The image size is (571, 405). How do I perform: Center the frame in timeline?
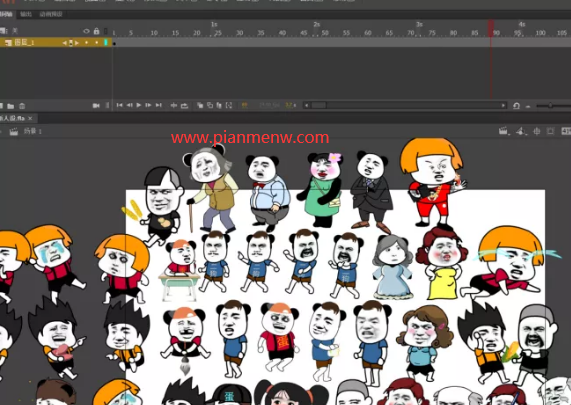click(x=174, y=105)
